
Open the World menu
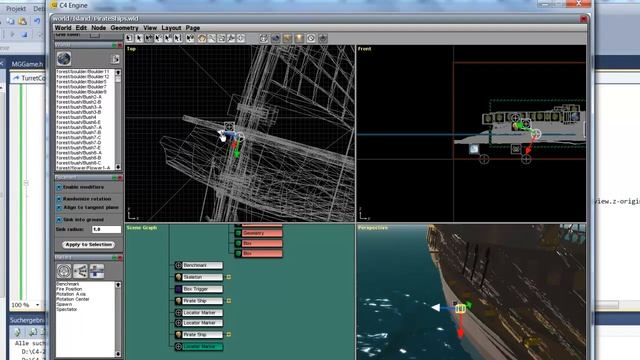tap(63, 28)
